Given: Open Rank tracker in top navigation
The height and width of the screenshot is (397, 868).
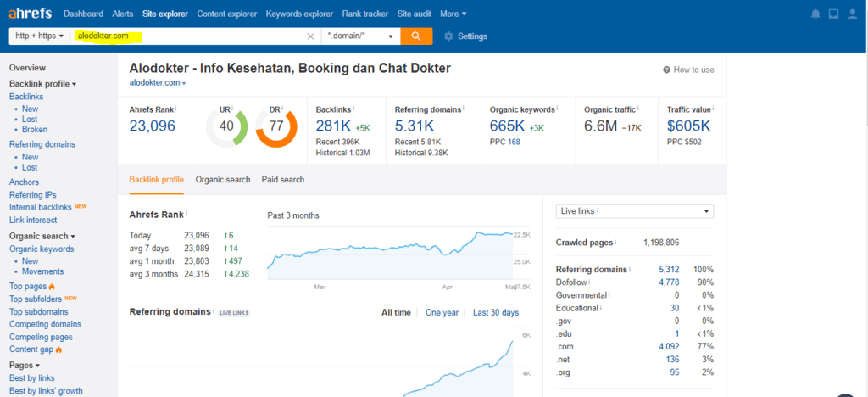Looking at the screenshot, I should point(364,14).
